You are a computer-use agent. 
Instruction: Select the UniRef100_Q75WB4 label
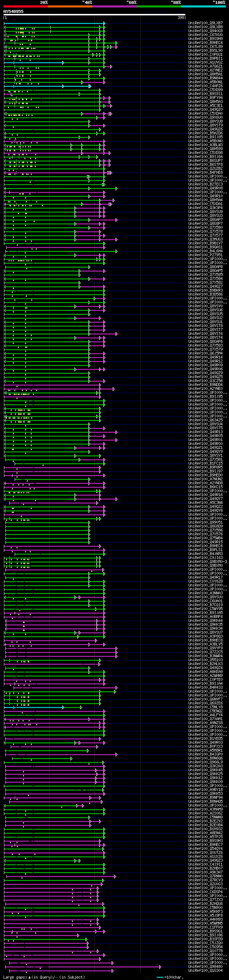click(x=205, y=538)
